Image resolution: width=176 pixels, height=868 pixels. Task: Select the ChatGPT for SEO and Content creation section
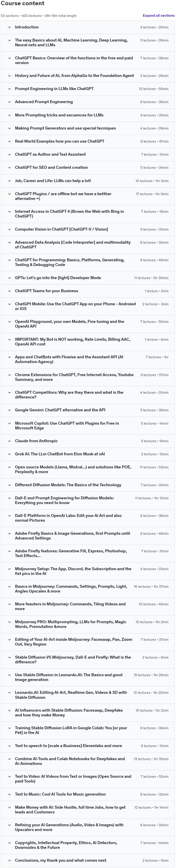(x=88, y=167)
